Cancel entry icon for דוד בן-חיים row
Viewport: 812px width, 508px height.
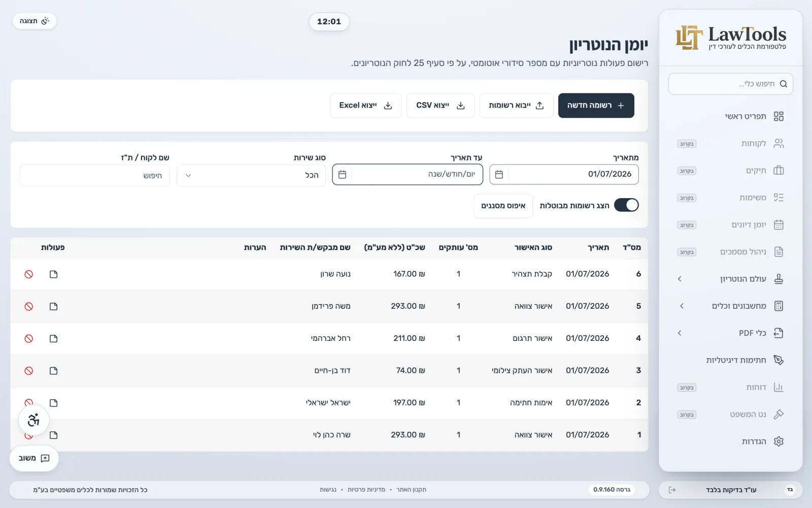[x=29, y=371]
